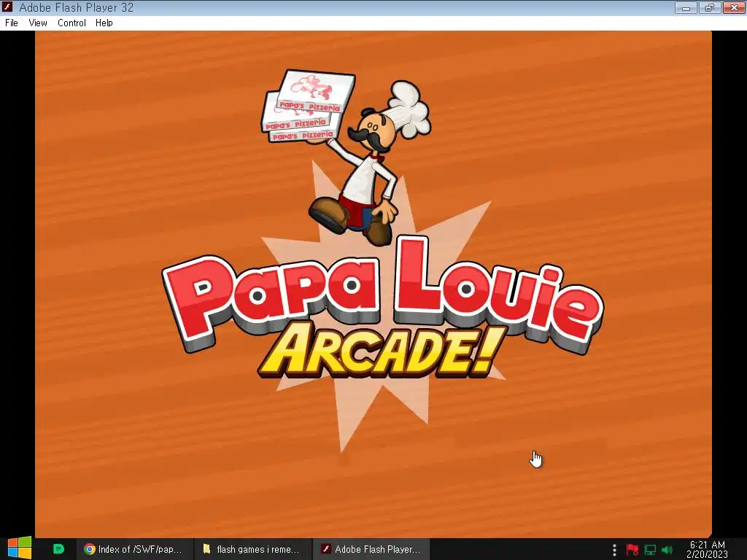Restore down the Flash Player window
Screen dimensions: 747x560
coord(710,7)
